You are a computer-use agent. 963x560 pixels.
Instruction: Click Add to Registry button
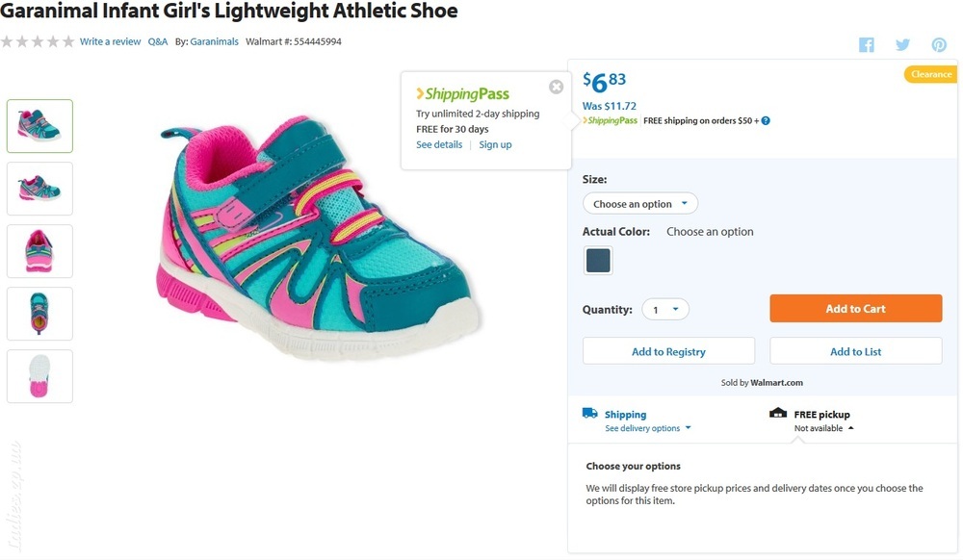tap(669, 351)
